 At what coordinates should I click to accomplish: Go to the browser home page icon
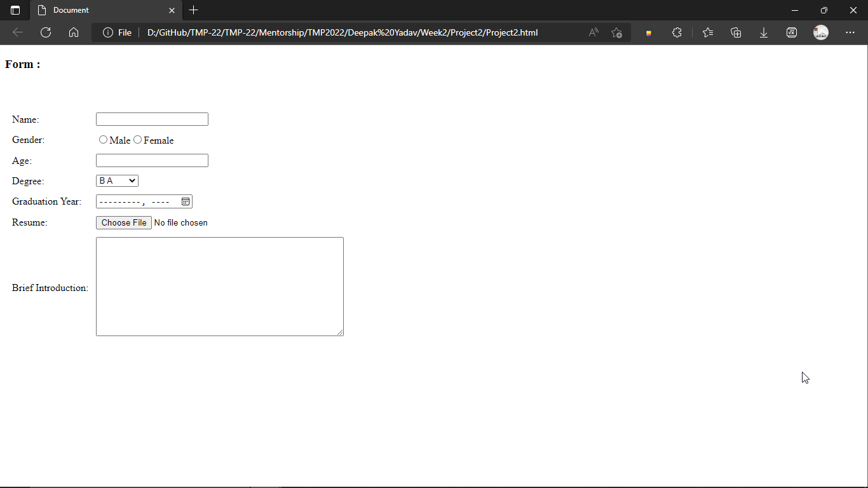[74, 32]
